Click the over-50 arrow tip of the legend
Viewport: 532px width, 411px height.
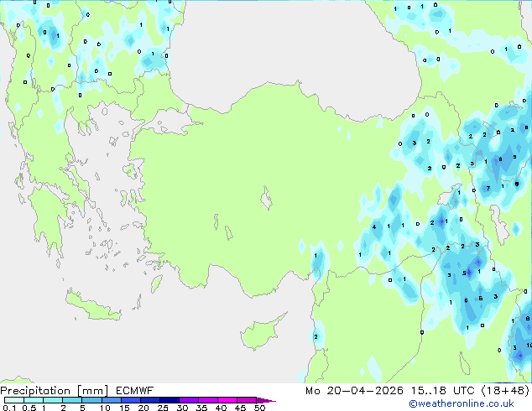click(x=266, y=400)
